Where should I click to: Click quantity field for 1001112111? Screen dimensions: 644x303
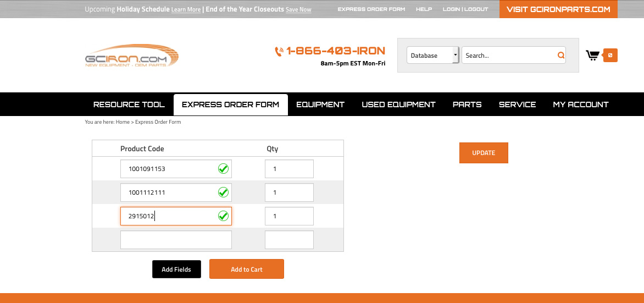click(x=289, y=192)
